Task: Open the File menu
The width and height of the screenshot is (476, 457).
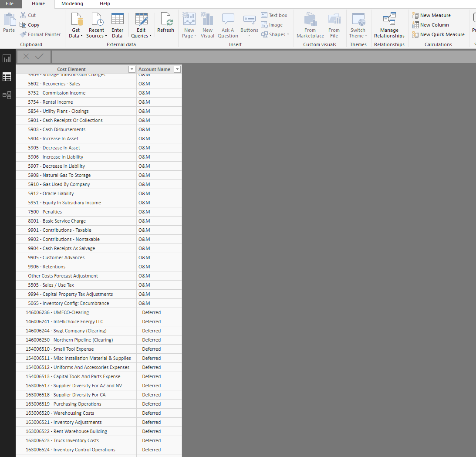Action: pyautogui.click(x=10, y=3)
